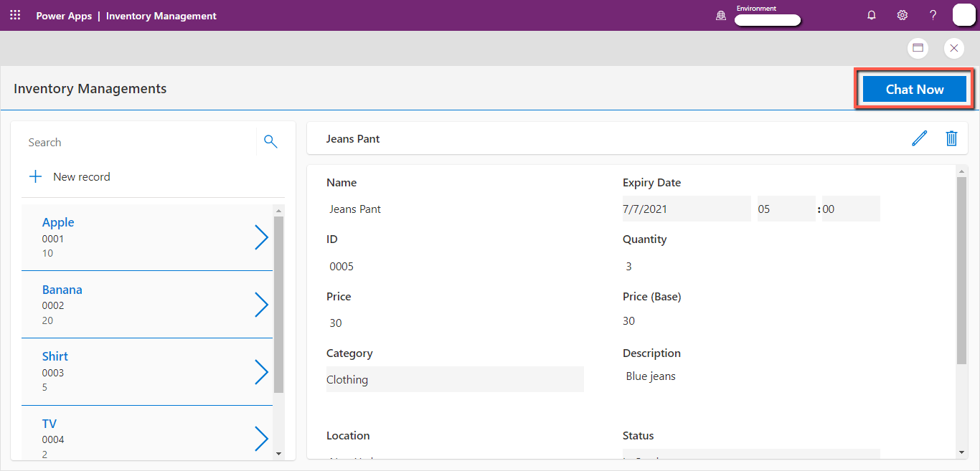Click the plus icon for New record
The height and width of the screenshot is (471, 980).
click(35, 176)
